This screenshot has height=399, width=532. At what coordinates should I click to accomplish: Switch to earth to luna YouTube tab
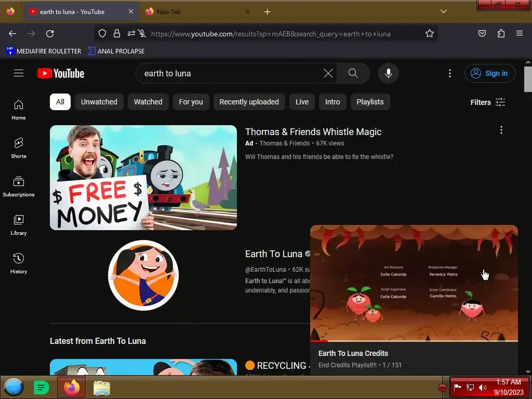tap(82, 12)
